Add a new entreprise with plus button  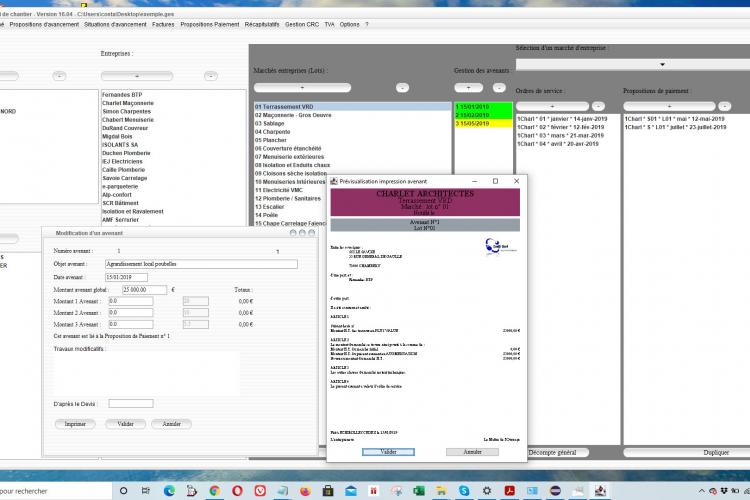(137, 76)
